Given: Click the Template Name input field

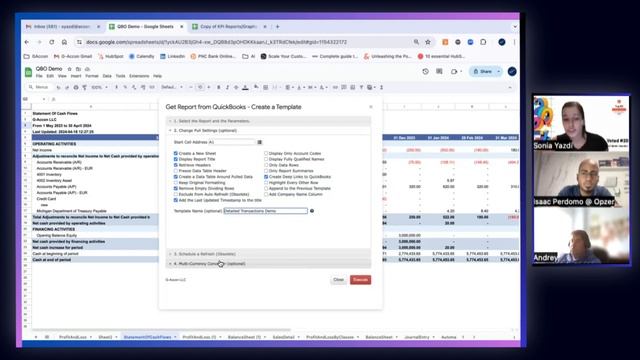Looking at the screenshot, I should 266,211.
